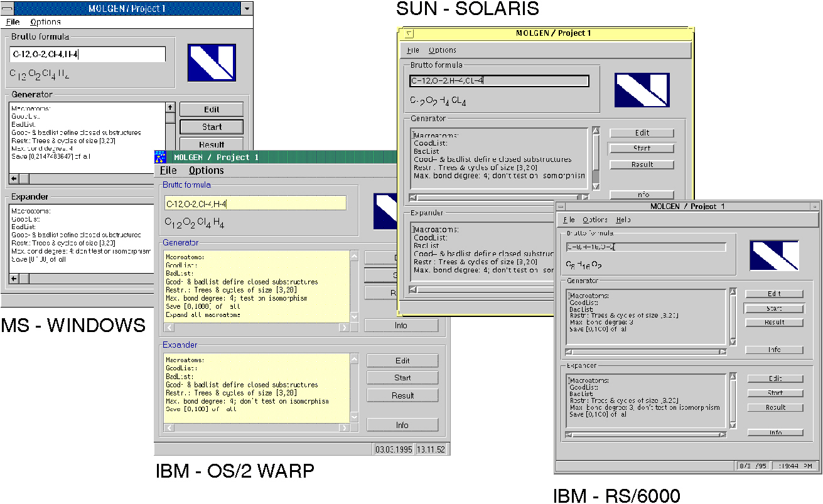Click Expander Start button in OS/2 window

(402, 378)
